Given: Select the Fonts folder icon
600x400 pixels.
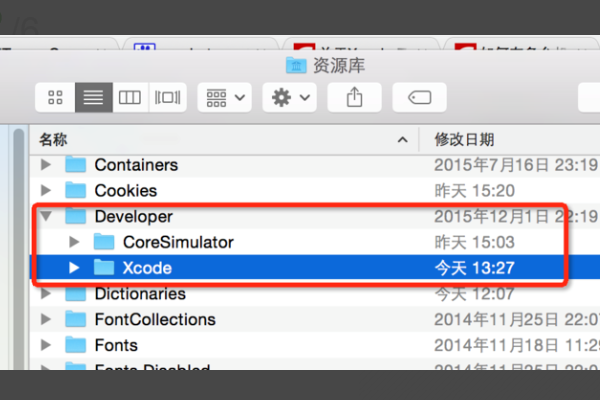Looking at the screenshot, I should point(75,345).
